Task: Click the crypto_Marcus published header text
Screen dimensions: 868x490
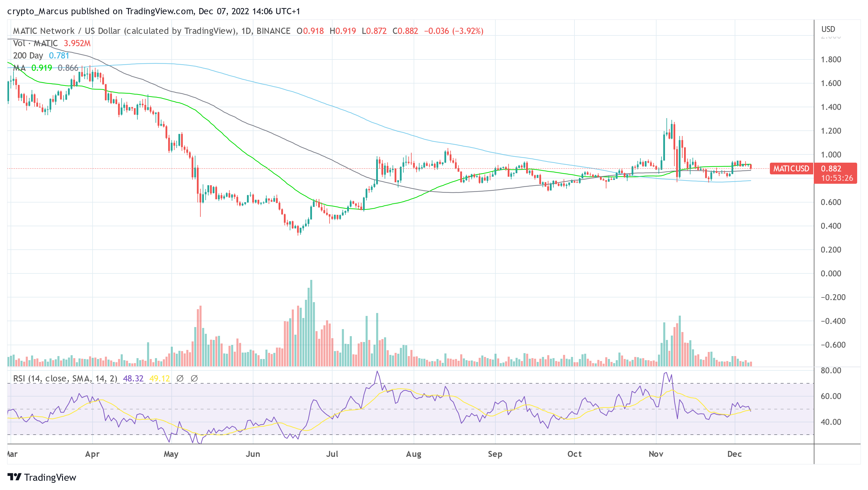Action: click(x=154, y=11)
